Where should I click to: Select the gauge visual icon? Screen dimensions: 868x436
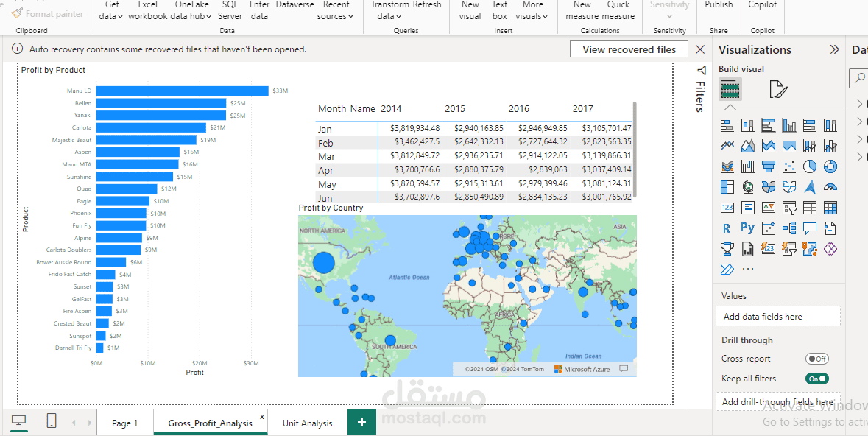pyautogui.click(x=830, y=186)
